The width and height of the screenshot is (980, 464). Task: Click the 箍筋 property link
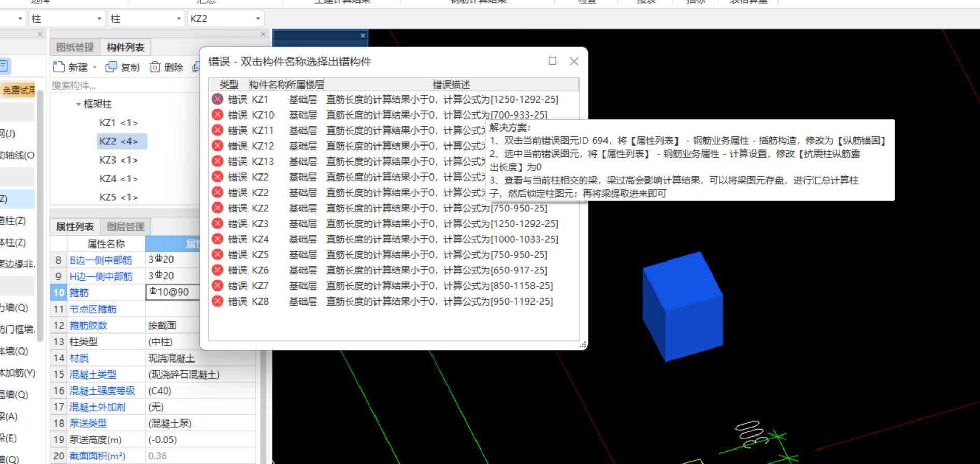pos(79,293)
